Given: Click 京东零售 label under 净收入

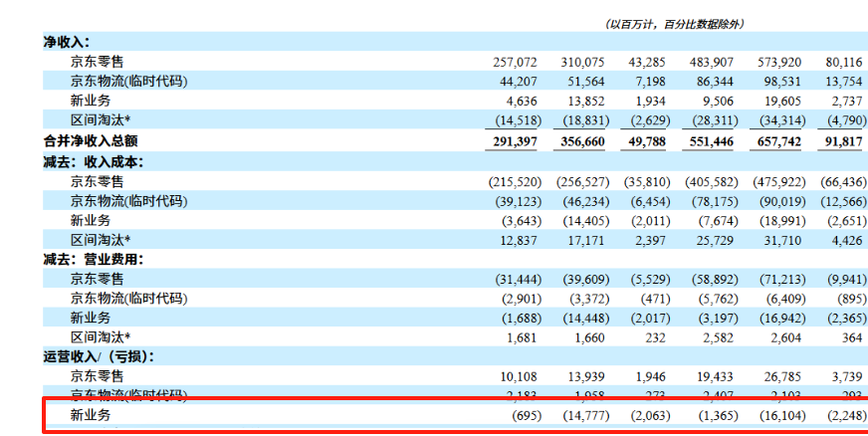Looking at the screenshot, I should pos(97,62).
